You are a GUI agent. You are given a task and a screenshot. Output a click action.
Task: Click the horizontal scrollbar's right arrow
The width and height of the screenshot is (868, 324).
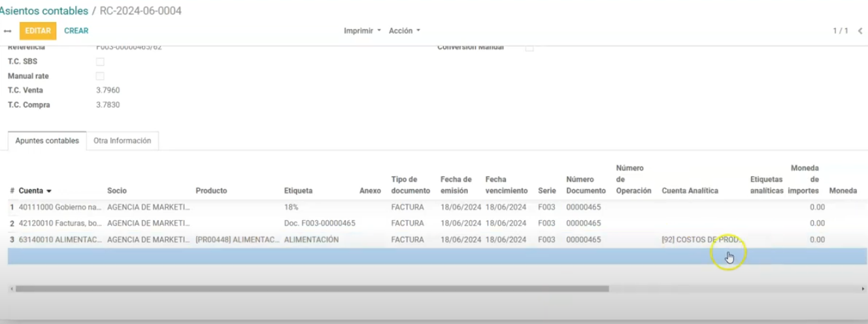pos(863,288)
